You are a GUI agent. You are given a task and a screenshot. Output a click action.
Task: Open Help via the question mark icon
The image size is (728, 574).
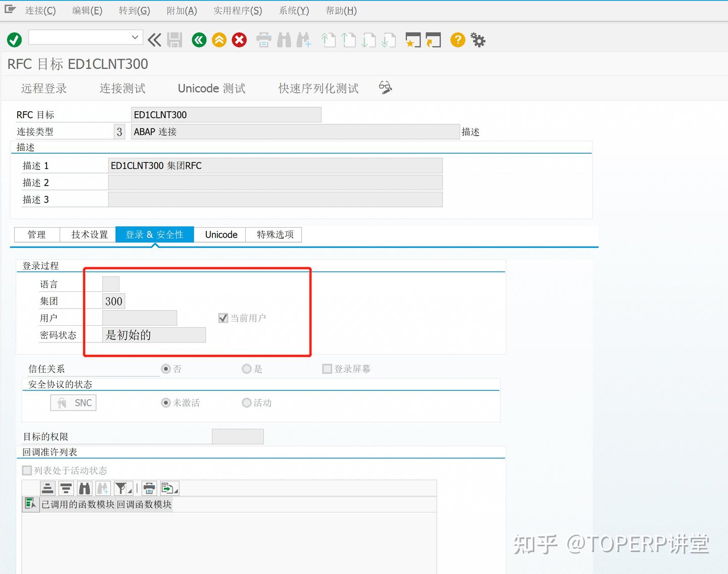pos(458,40)
